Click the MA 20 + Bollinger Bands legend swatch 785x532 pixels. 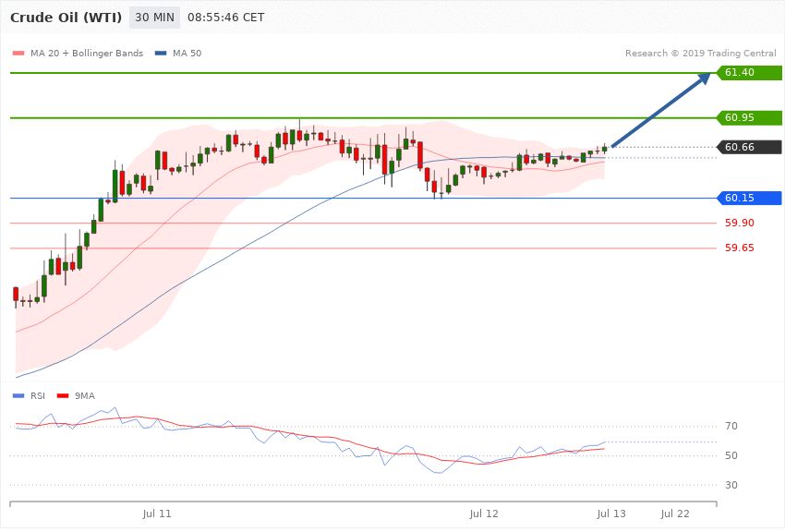click(18, 54)
